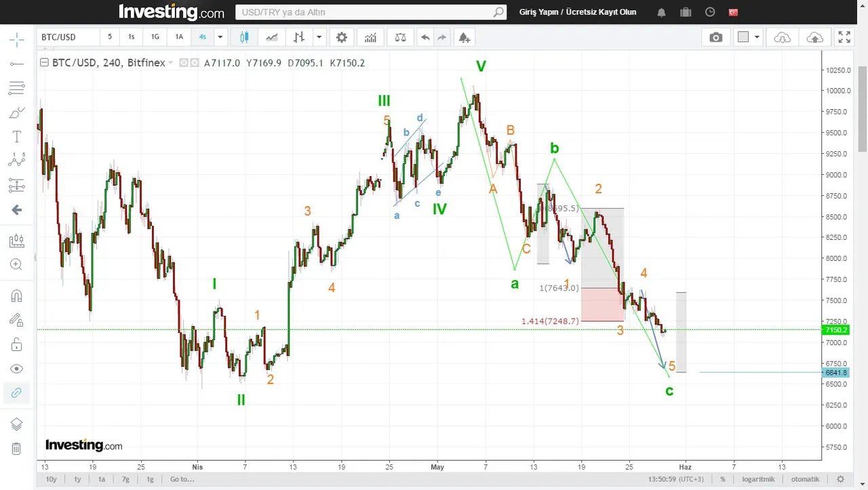The height and width of the screenshot is (490, 868).
Task: Save chart layout to cloud
Action: pyautogui.click(x=815, y=37)
